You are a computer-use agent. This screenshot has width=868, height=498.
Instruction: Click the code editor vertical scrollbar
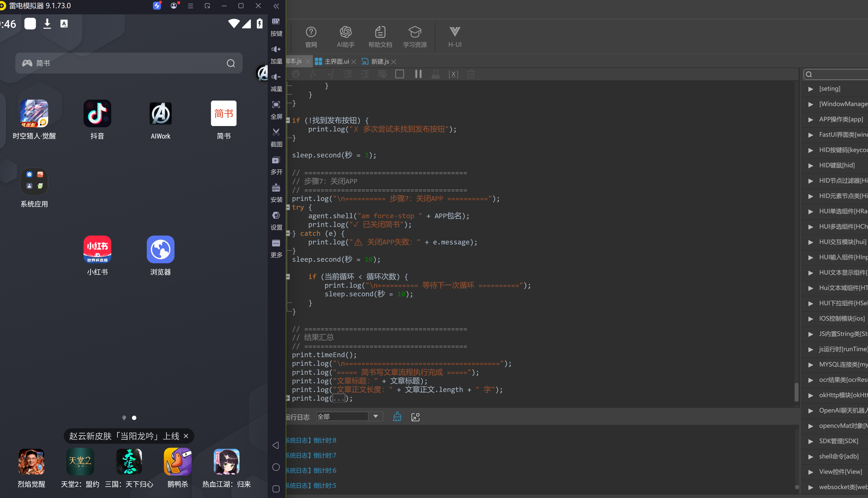point(796,392)
